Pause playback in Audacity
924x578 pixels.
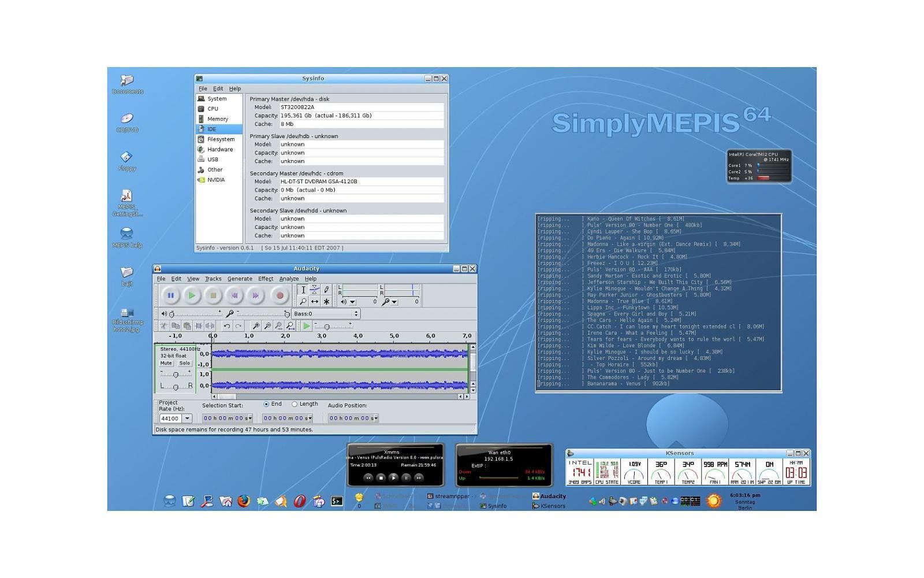170,295
